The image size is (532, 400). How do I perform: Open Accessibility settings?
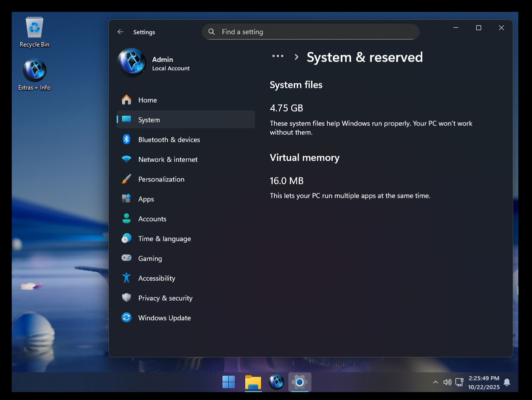[x=186, y=278]
